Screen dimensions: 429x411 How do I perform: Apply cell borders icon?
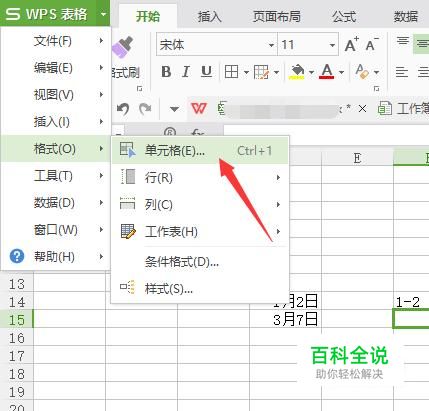pyautogui.click(x=232, y=72)
